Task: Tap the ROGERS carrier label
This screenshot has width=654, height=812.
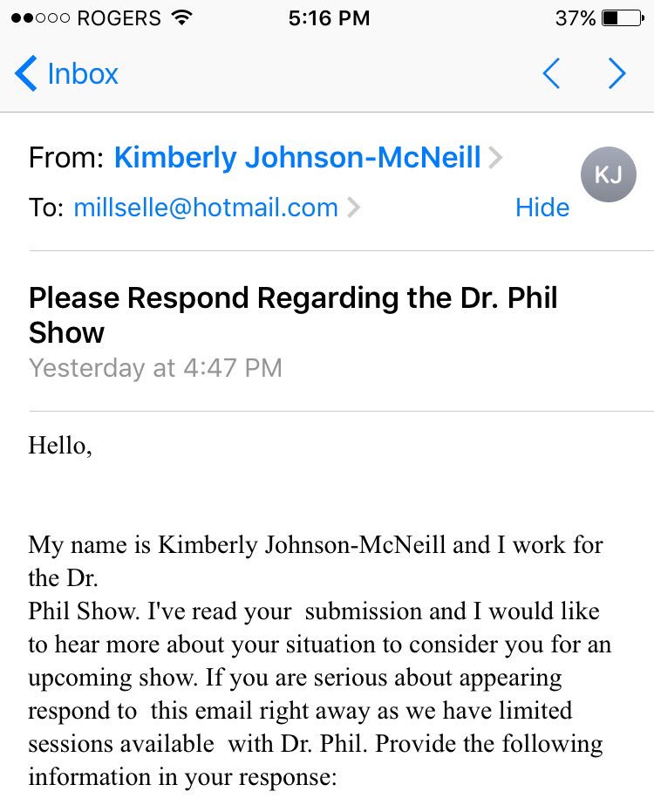Action: point(119,18)
